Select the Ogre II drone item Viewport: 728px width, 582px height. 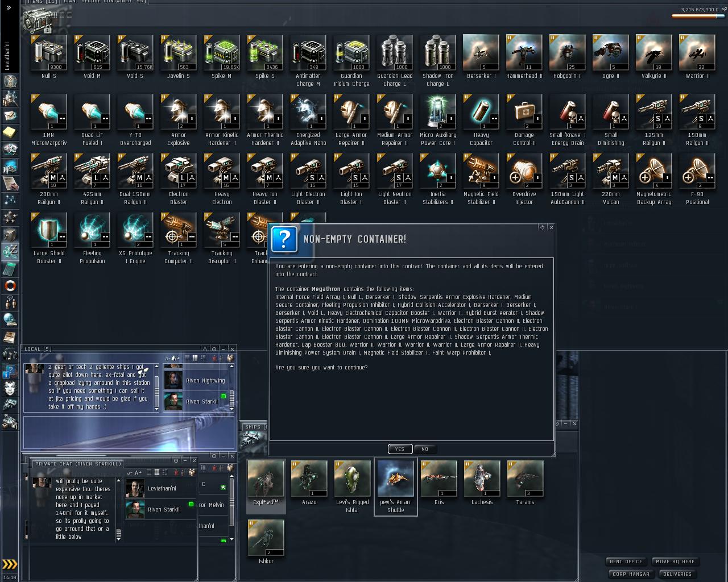pos(611,57)
